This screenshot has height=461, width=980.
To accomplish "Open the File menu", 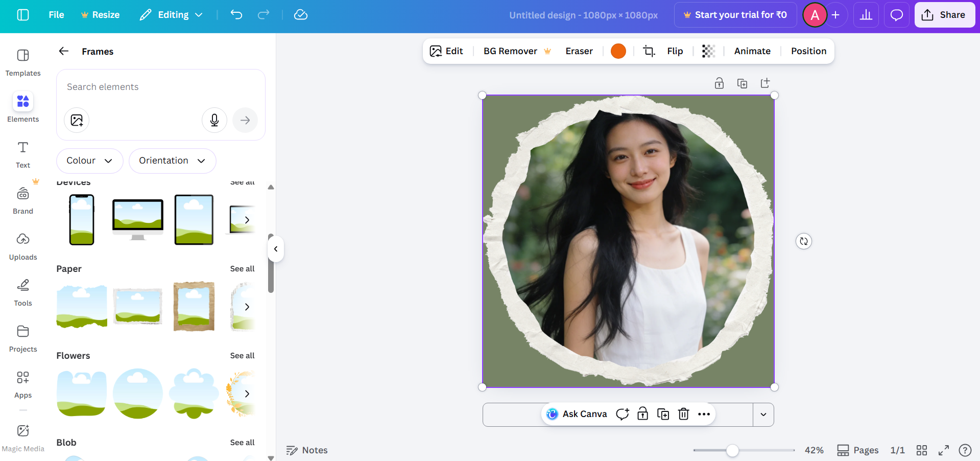I will 56,15.
